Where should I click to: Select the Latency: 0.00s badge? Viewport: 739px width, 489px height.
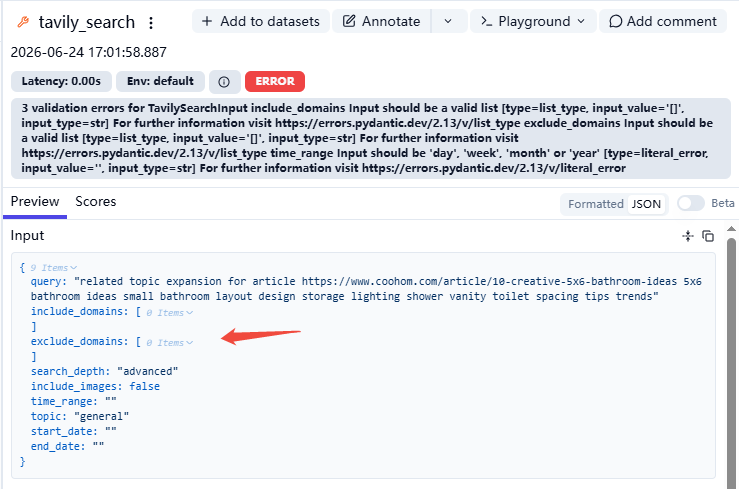61,81
